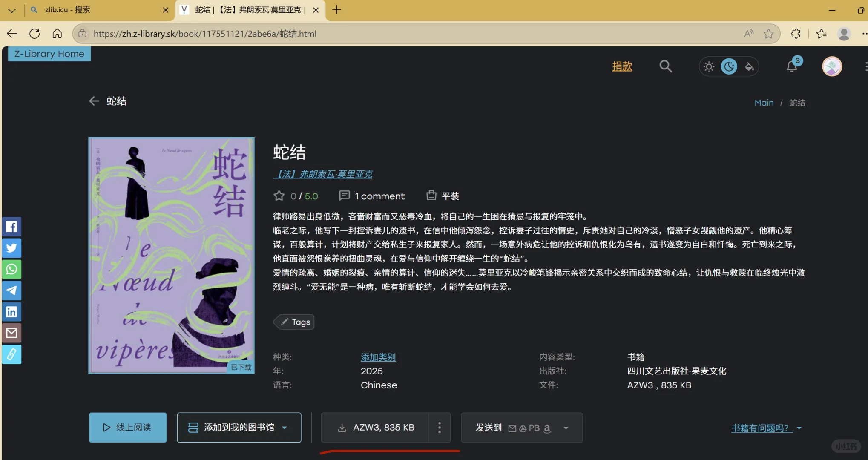
Task: Copy book link icon in sidebar
Action: click(x=11, y=354)
